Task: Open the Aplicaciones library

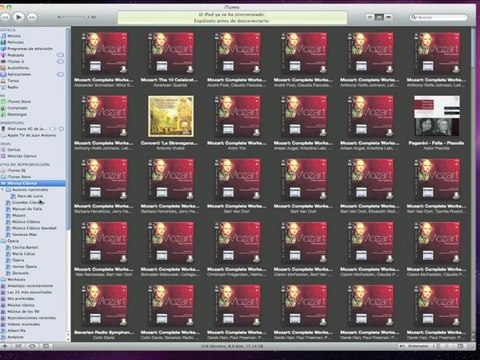Action: pos(19,74)
